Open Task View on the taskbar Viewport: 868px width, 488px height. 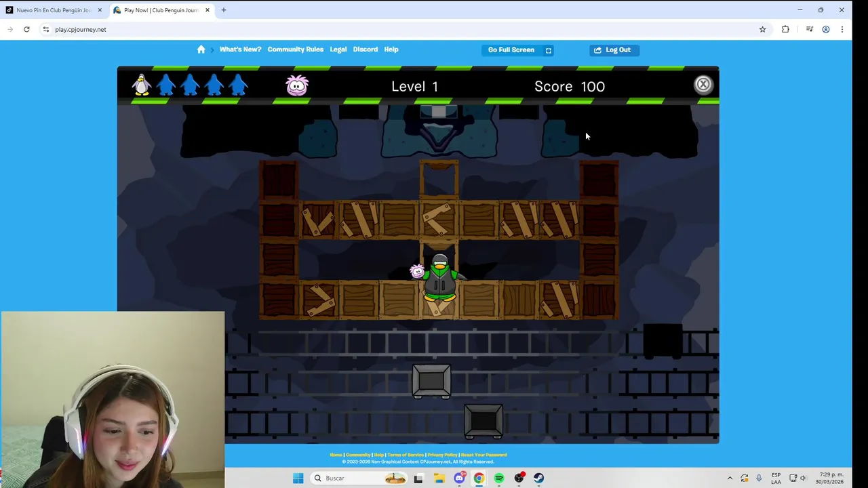pyautogui.click(x=418, y=479)
